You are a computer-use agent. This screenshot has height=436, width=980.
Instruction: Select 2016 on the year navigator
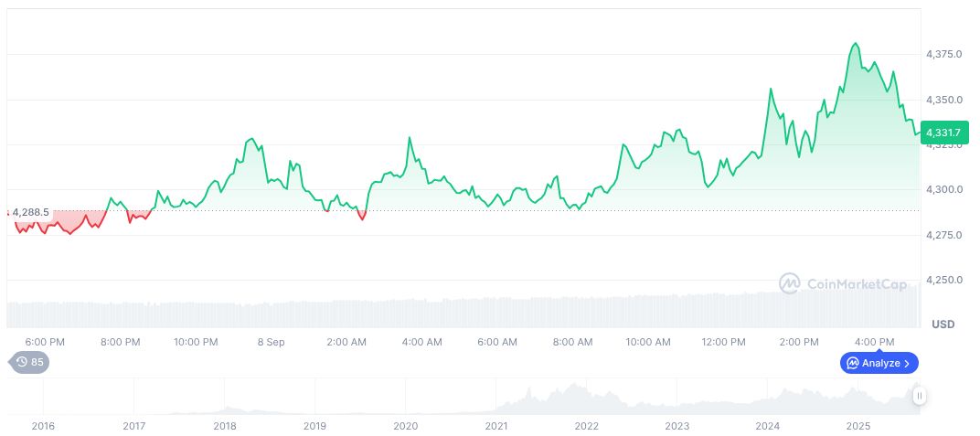pyautogui.click(x=44, y=426)
